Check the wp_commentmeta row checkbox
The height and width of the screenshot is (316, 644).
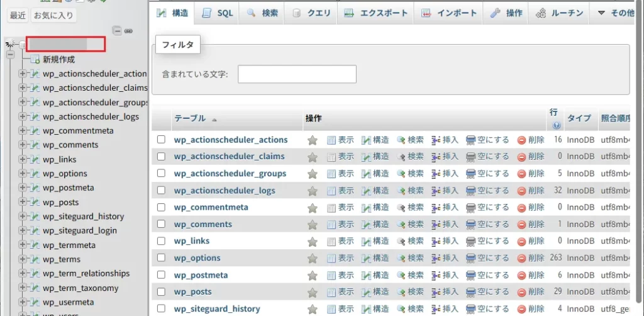(161, 207)
